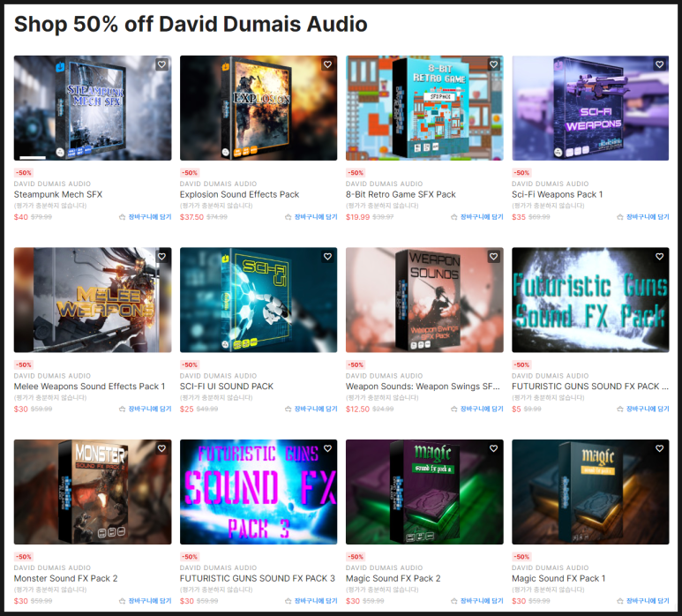Click David Dumais Audio publisher above Magic Sound FX Pack 1

[551, 567]
